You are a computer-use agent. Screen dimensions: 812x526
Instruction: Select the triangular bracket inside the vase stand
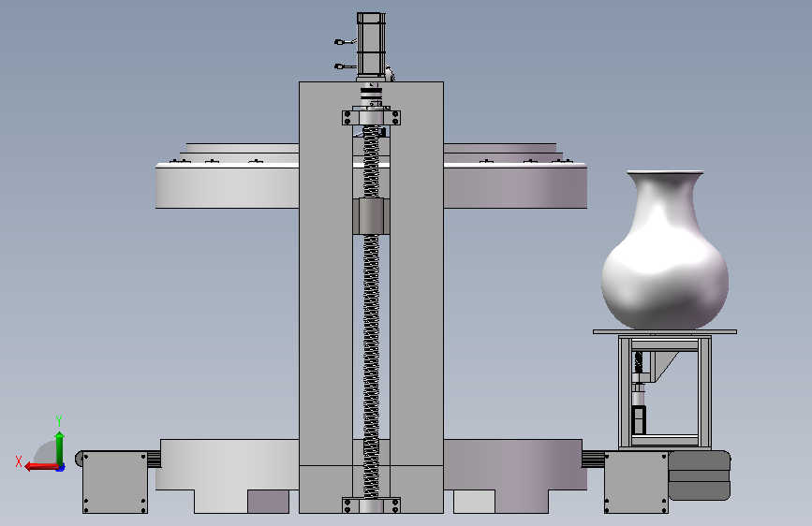click(x=664, y=367)
